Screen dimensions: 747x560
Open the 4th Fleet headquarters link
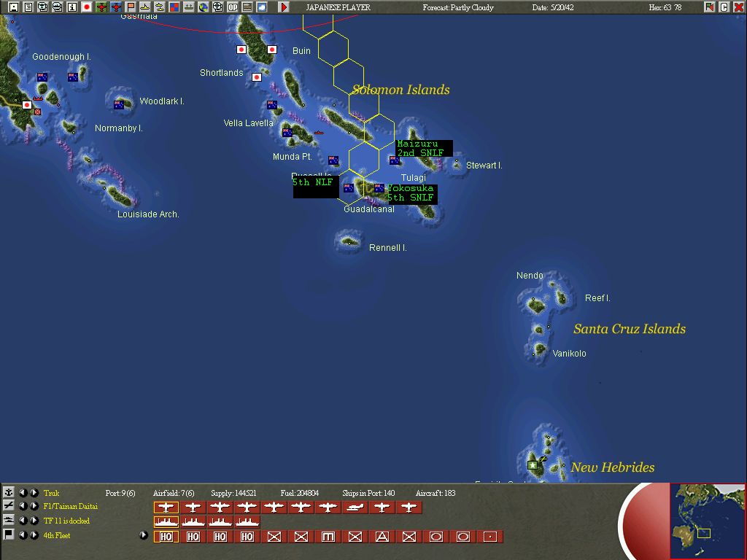pyautogui.click(x=57, y=535)
